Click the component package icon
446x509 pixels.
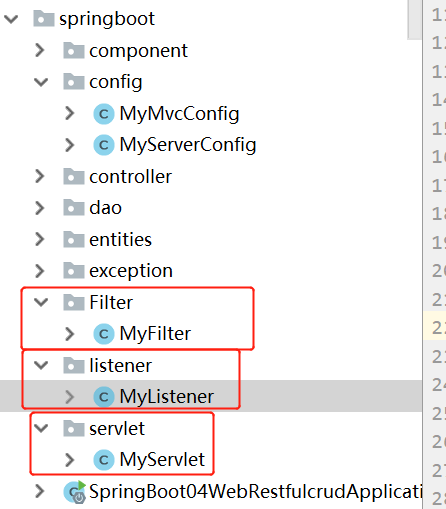coord(74,50)
